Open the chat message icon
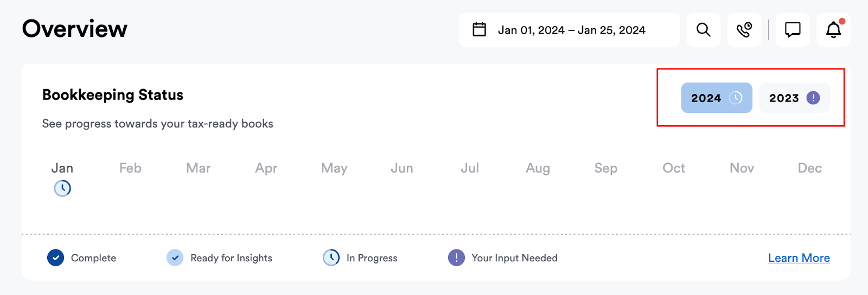This screenshot has width=868, height=295. (793, 30)
